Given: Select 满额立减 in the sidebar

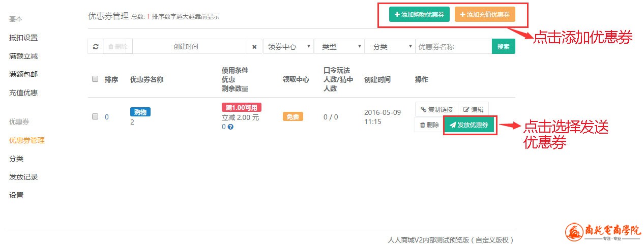Looking at the screenshot, I should click(23, 56).
